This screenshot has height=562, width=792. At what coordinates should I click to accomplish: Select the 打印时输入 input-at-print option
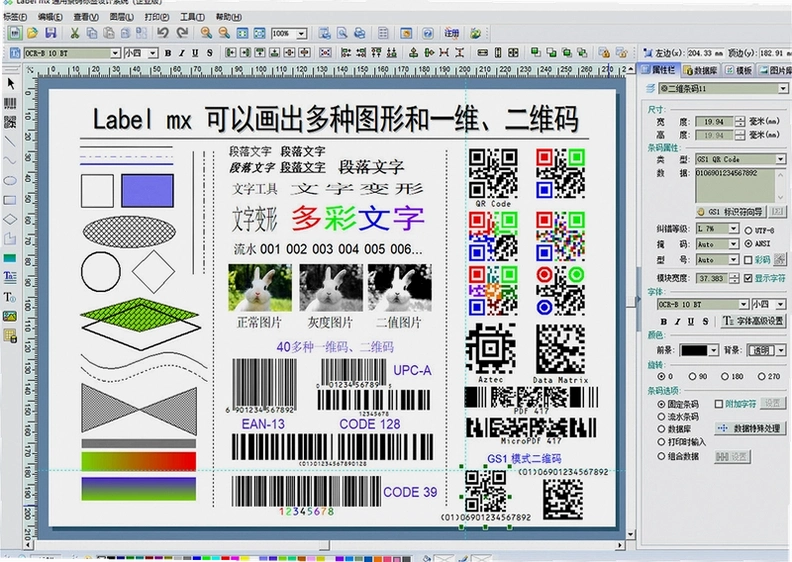661,442
